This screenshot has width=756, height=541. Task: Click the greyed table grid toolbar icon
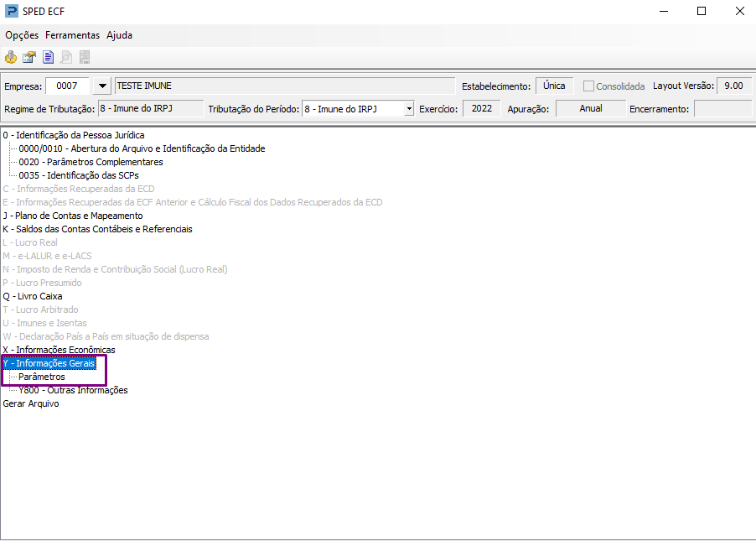point(85,57)
